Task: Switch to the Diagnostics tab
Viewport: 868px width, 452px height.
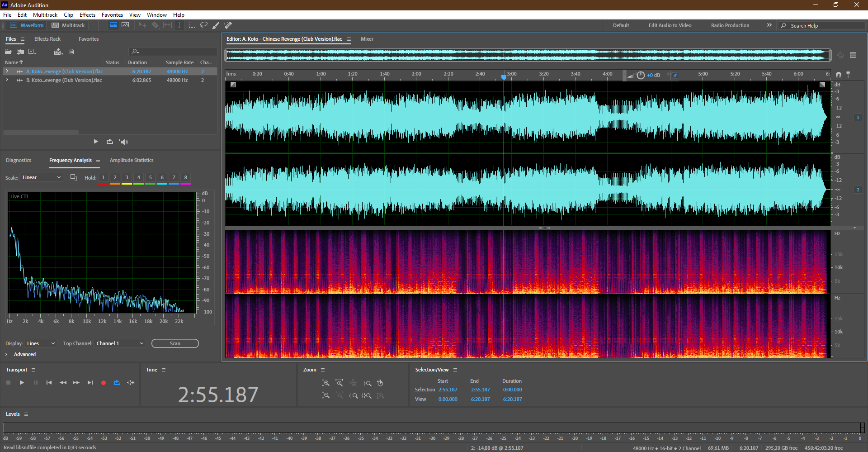Action: (x=19, y=160)
